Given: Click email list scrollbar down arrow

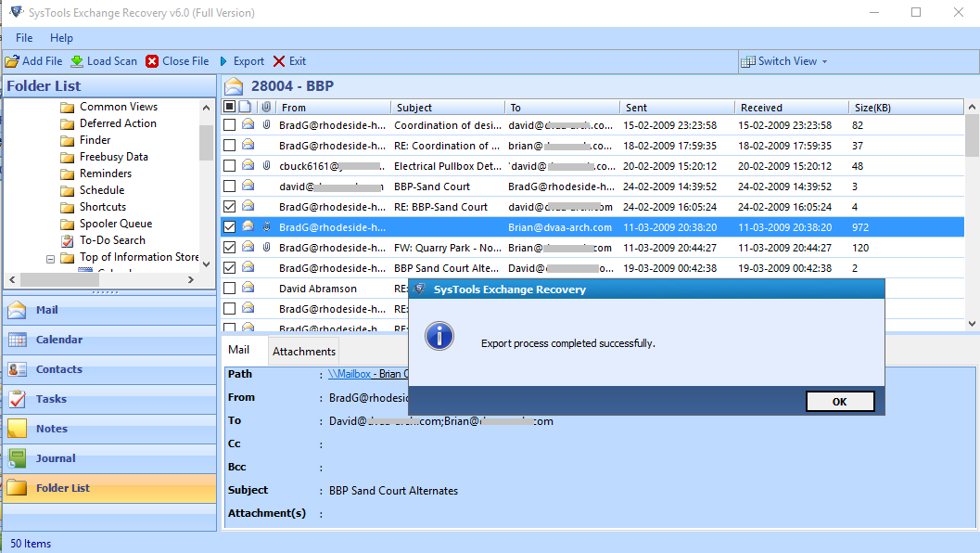Looking at the screenshot, I should 972,324.
